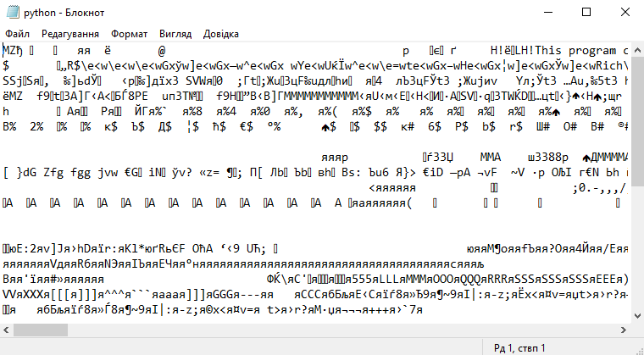Open the Формат menu
Screen dimensions: 644x355
coord(129,34)
